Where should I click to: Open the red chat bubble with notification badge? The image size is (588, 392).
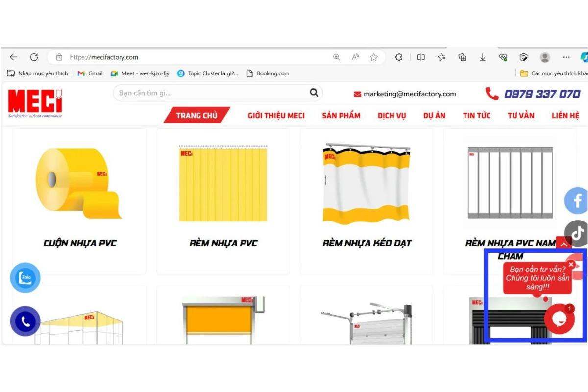click(x=559, y=319)
